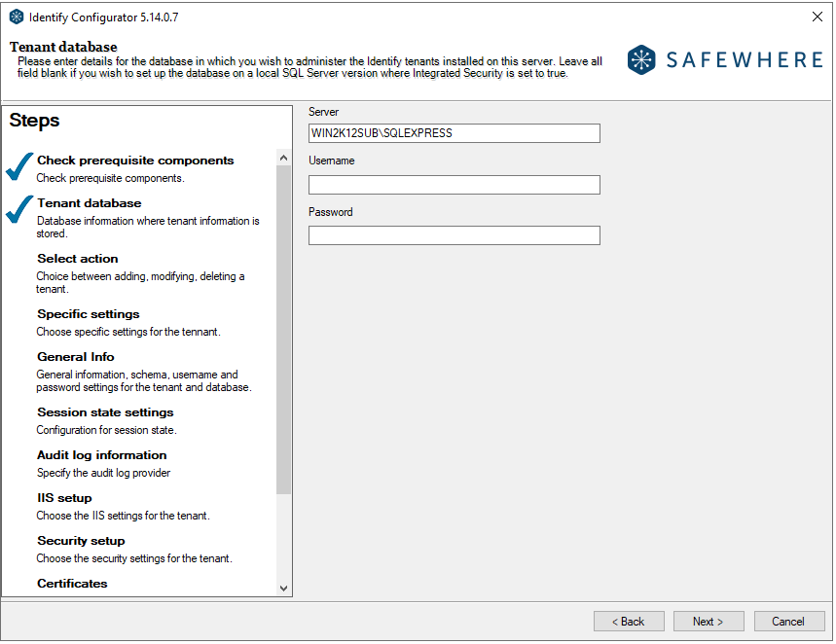Click 'Choose specific settings for the tennant.' text
This screenshot has width=836, height=644.
[128, 332]
